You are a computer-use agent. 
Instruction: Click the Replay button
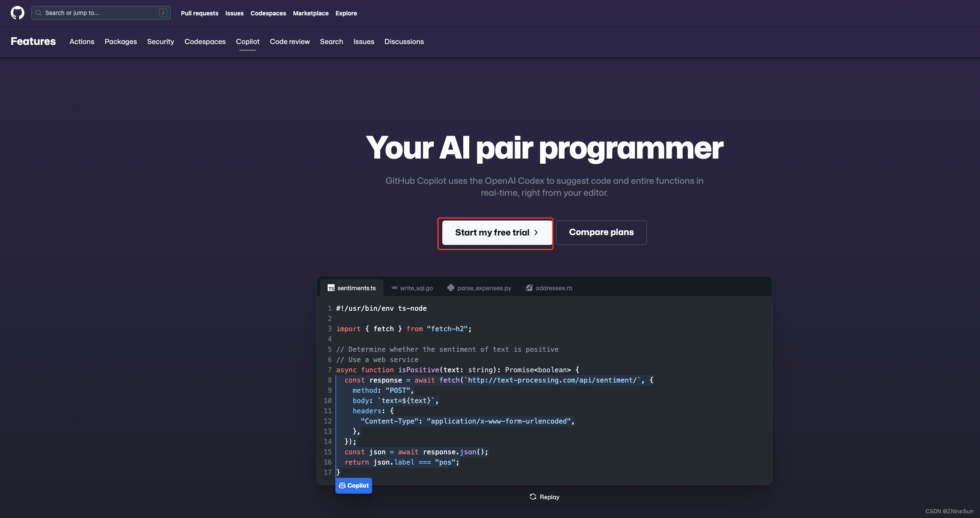point(545,497)
